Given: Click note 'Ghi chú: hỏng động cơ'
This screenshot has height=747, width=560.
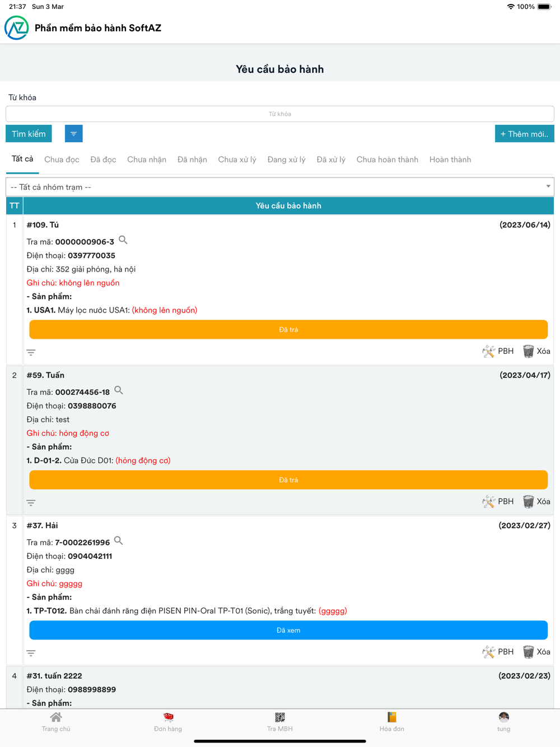Looking at the screenshot, I should click(68, 433).
